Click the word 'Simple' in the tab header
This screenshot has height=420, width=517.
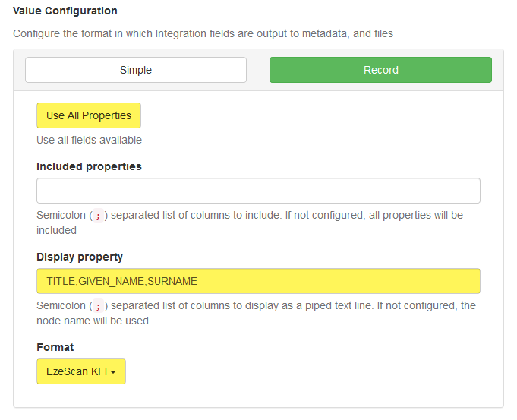(x=136, y=70)
